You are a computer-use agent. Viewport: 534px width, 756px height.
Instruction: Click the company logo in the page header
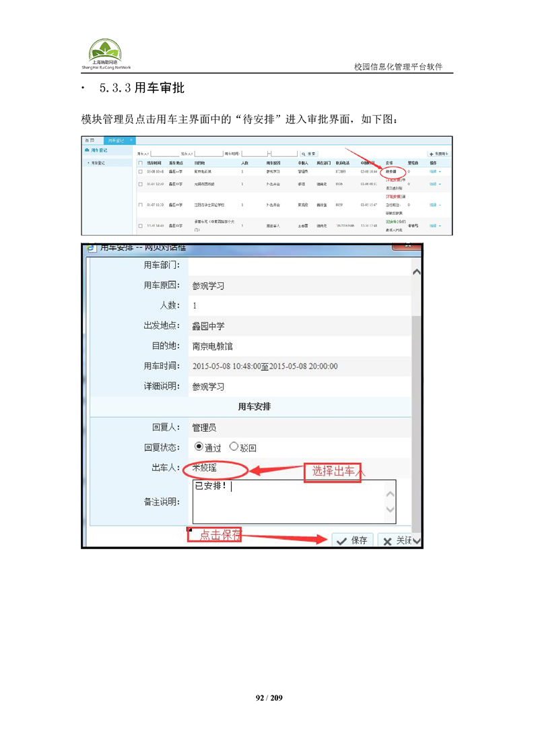click(106, 54)
